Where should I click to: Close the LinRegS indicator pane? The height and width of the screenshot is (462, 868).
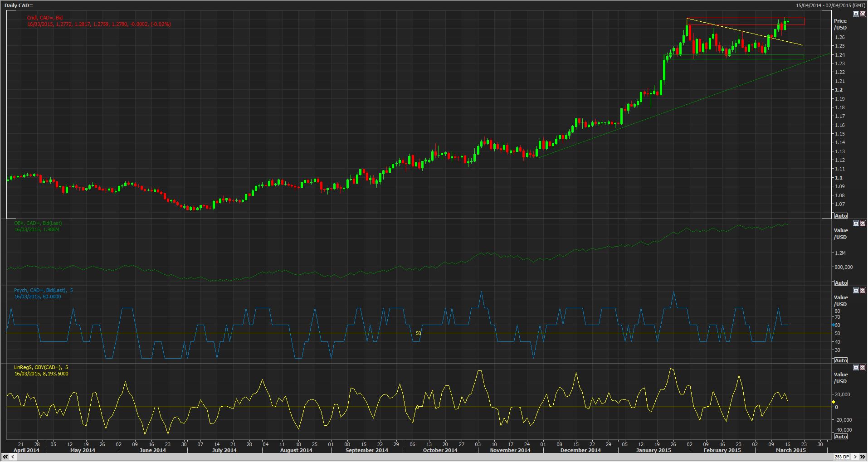863,367
